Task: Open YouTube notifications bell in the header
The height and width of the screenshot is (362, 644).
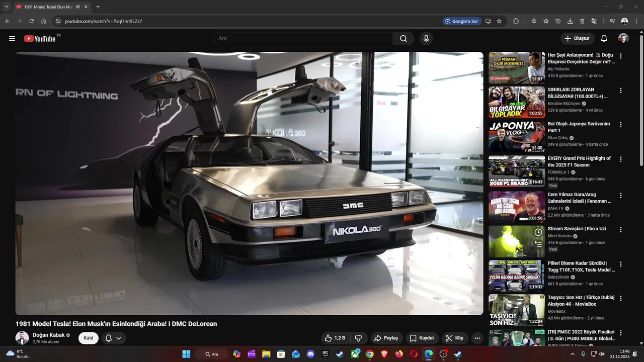Action: 604,39
